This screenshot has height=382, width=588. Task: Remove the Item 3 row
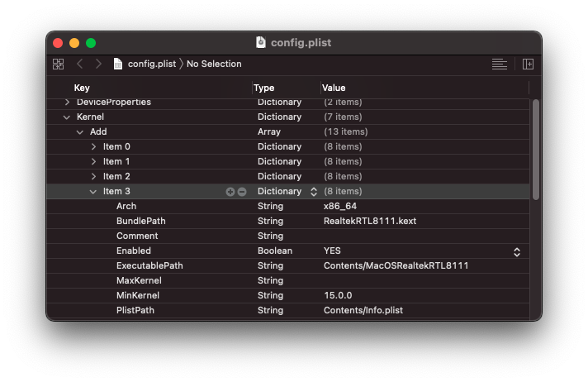(242, 192)
